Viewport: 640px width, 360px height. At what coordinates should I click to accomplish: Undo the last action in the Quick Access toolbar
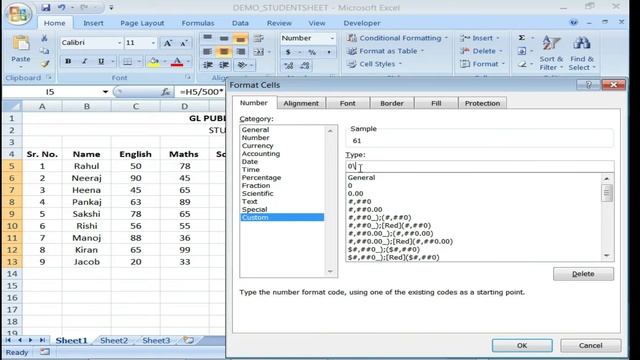[x=62, y=7]
